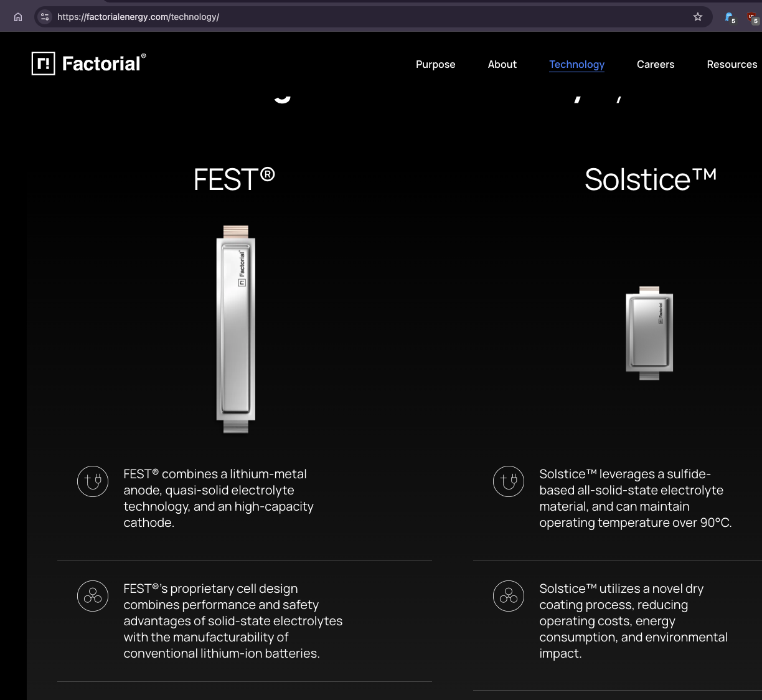Image resolution: width=762 pixels, height=700 pixels.
Task: Click the Solstice battery cell image
Action: coord(649,333)
